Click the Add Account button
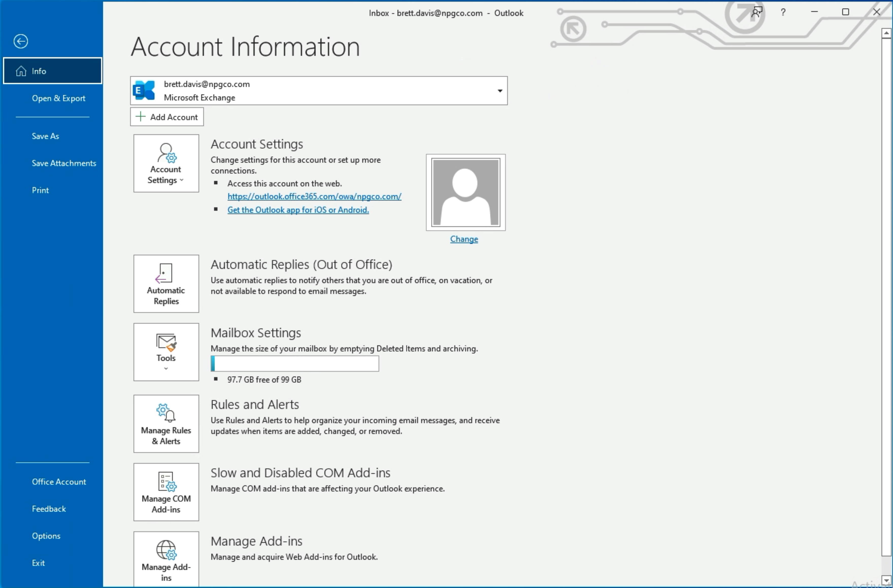893x588 pixels. (167, 117)
